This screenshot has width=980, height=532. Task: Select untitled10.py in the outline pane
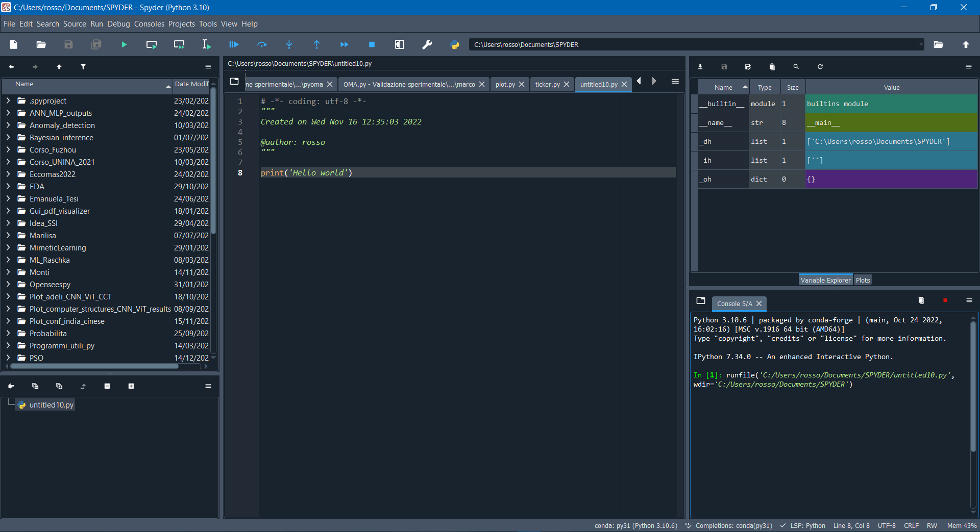click(x=51, y=405)
